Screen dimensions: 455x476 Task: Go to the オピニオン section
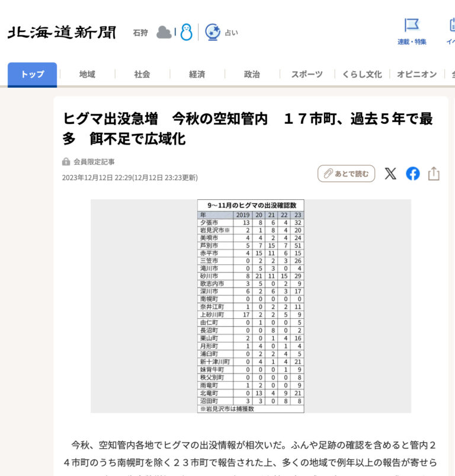[416, 75]
